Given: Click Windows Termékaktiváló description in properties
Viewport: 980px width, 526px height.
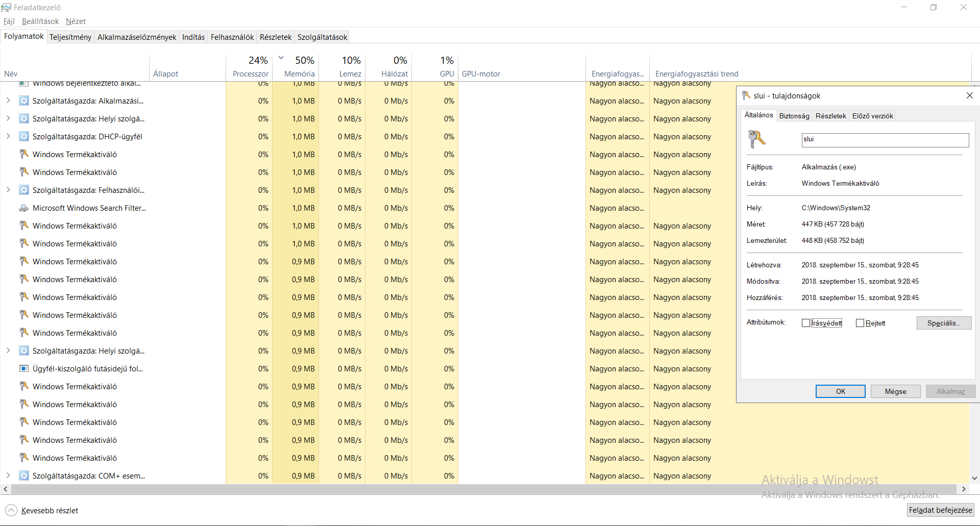Looking at the screenshot, I should click(x=841, y=183).
